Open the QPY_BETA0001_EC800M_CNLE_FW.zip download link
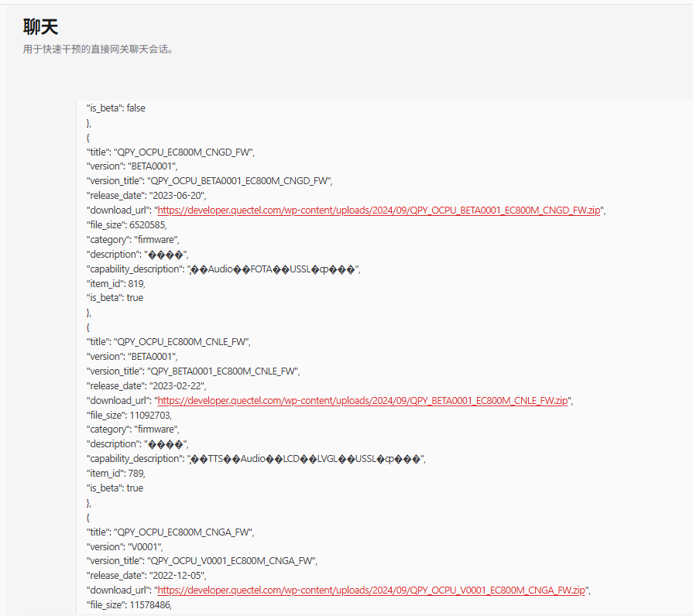The height and width of the screenshot is (616, 693). tap(362, 401)
